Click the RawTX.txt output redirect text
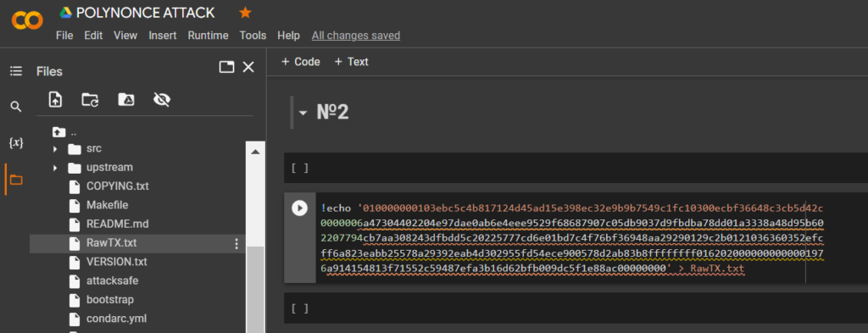This screenshot has width=868, height=333. [x=717, y=269]
